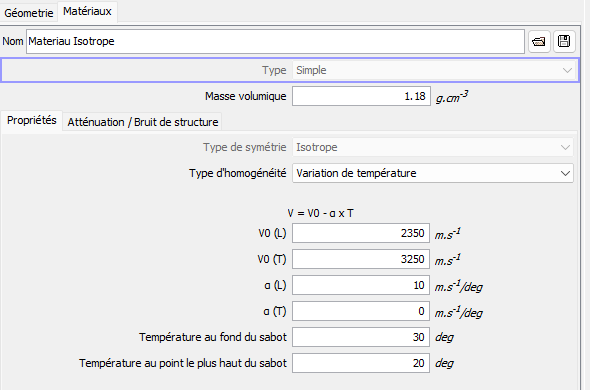
Task: Click the 'Nom' label
Action: [13, 41]
